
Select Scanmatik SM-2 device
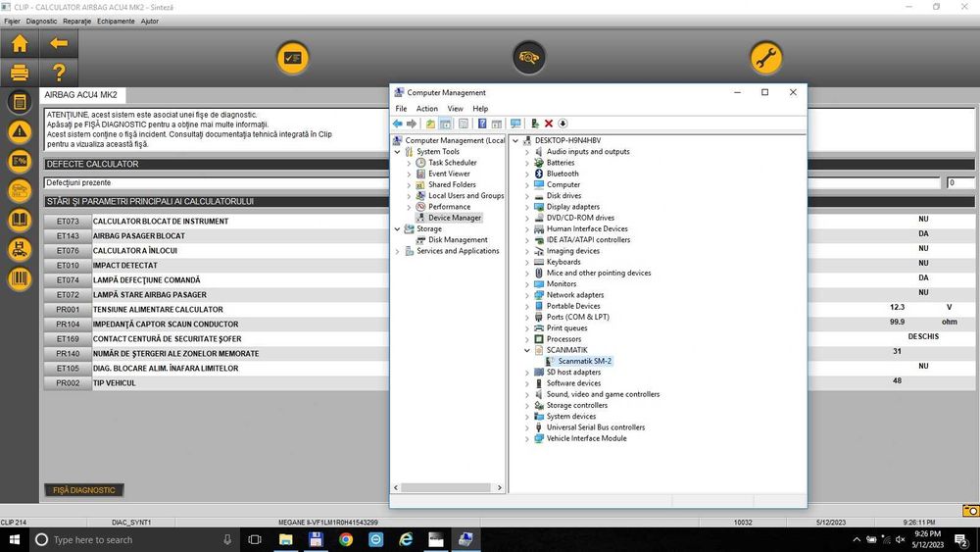[584, 361]
